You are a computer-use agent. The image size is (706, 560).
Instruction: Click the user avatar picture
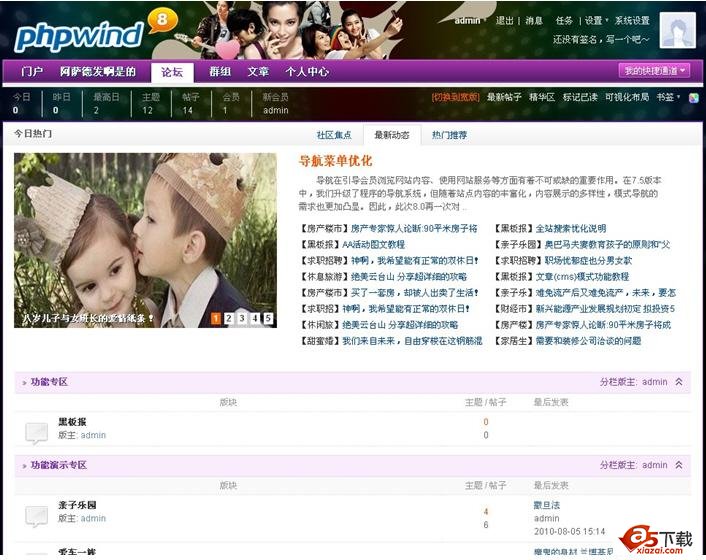678,30
